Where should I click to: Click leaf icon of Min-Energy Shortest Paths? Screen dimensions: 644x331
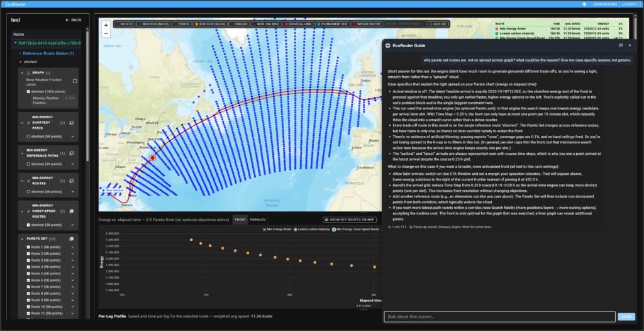coord(29,123)
